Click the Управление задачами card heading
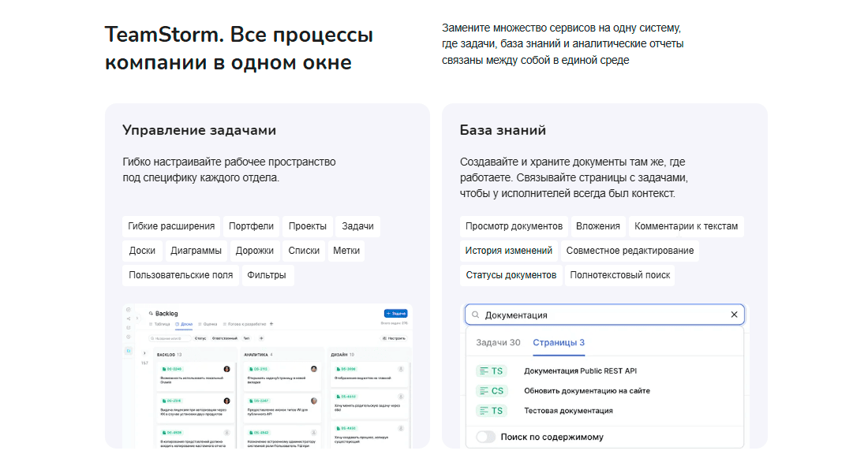This screenshot has height=473, width=868. click(x=200, y=130)
